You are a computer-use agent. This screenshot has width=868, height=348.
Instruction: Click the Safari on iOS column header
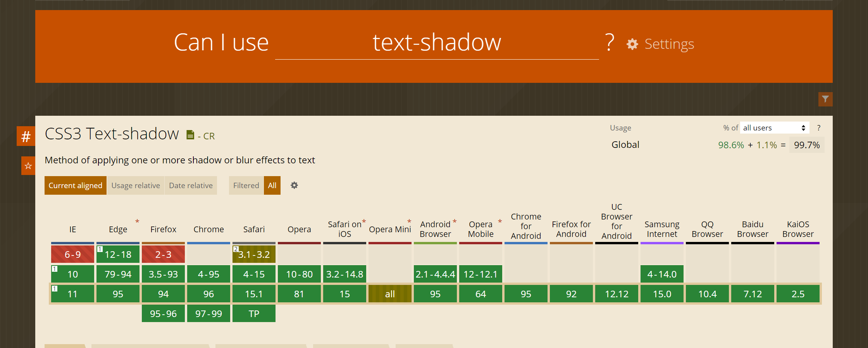(345, 229)
